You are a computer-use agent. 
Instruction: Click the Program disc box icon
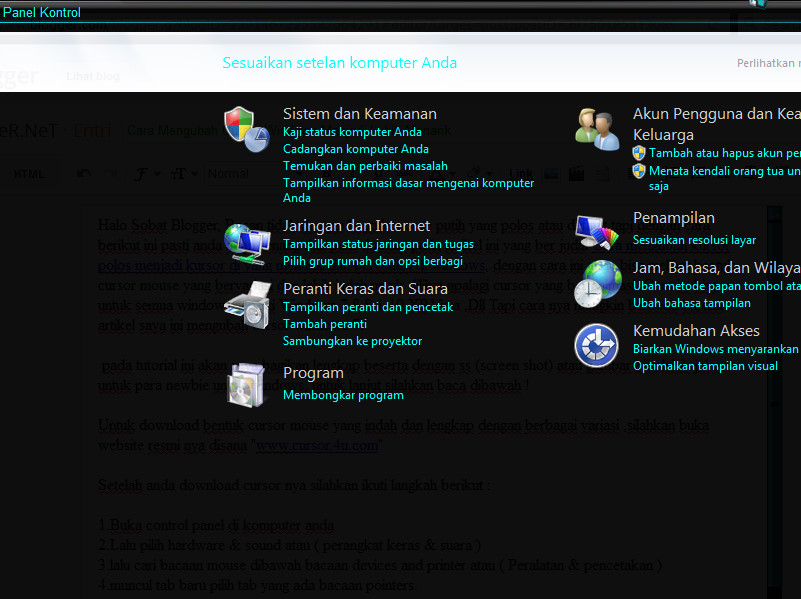(x=246, y=385)
